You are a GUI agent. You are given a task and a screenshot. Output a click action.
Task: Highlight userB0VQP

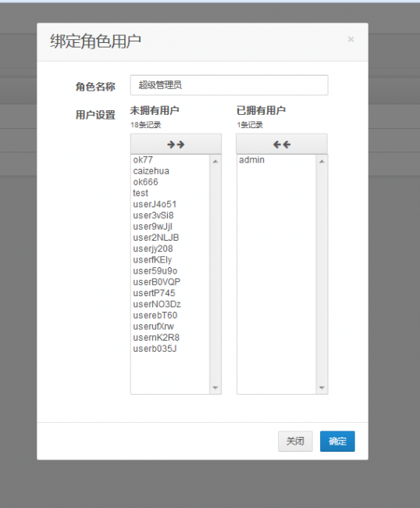point(170,282)
